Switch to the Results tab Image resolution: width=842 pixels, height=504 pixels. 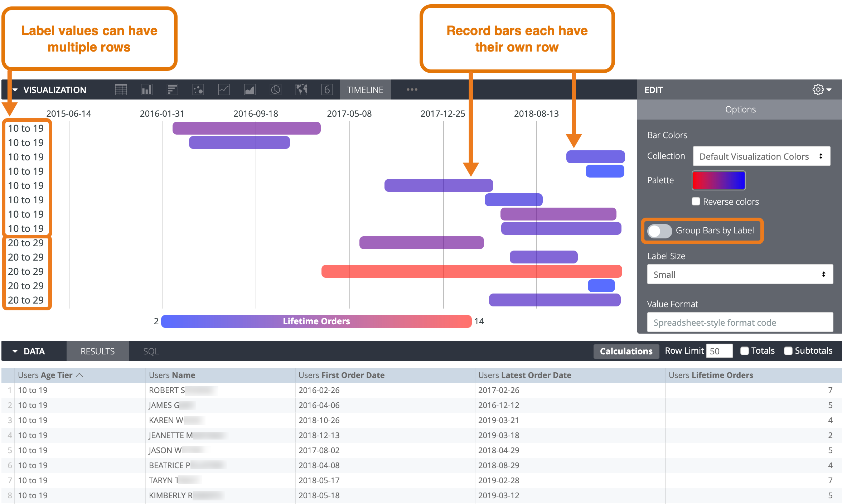(97, 351)
